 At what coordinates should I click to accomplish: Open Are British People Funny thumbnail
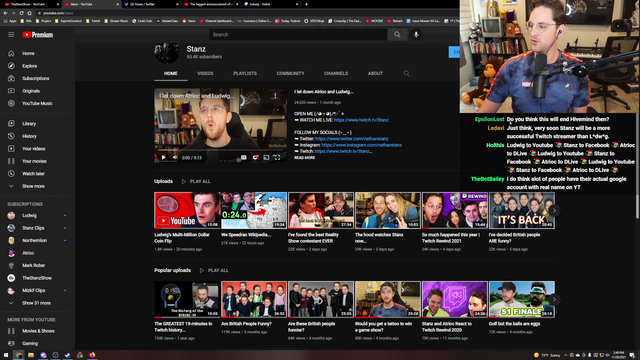click(254, 299)
